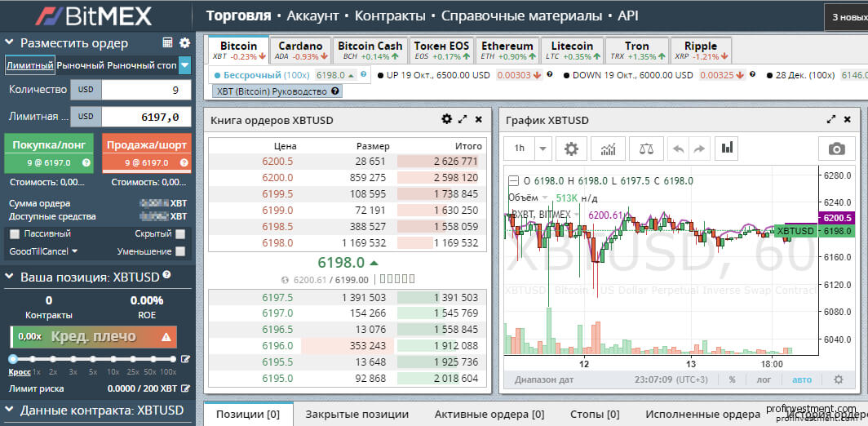Close the order book panel
Viewport: 868px width, 426px height.
[x=479, y=119]
